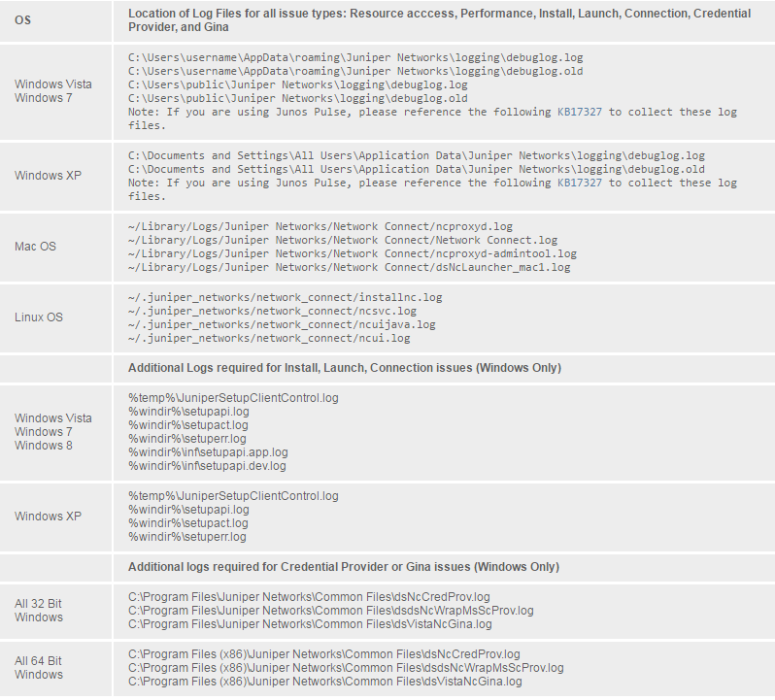775x700 pixels.
Task: Select JuniperSetupClientControl.log in lower Windows XP row
Action: [x=233, y=496]
